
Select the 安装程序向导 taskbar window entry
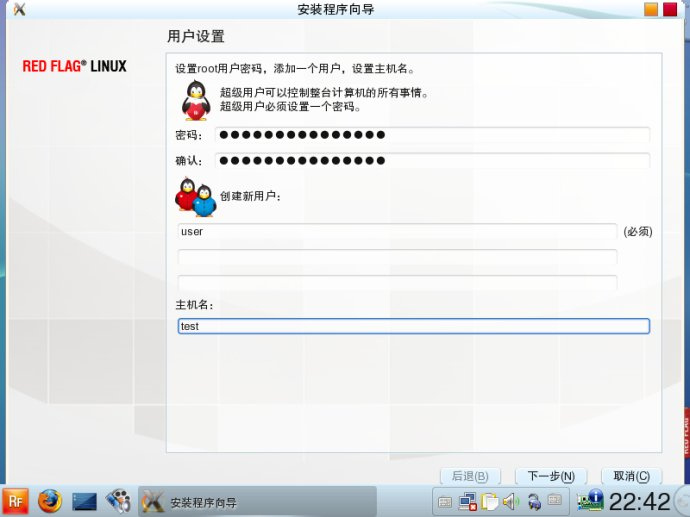click(256, 502)
